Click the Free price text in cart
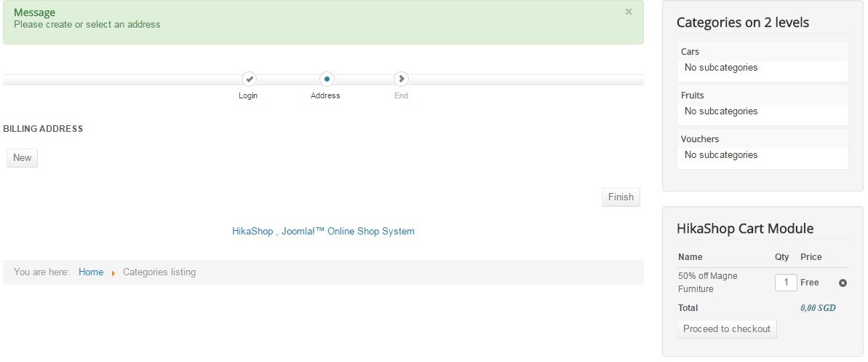Screen dimensions: 868x362 [809, 283]
